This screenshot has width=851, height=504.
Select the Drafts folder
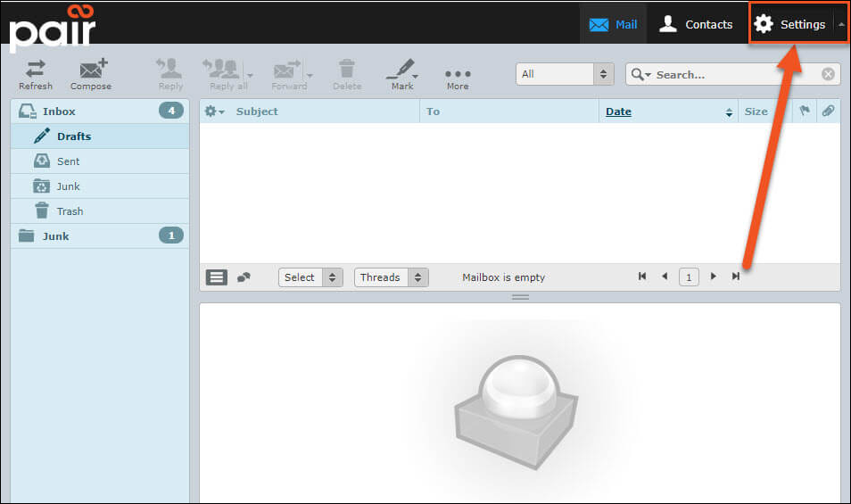pyautogui.click(x=100, y=136)
